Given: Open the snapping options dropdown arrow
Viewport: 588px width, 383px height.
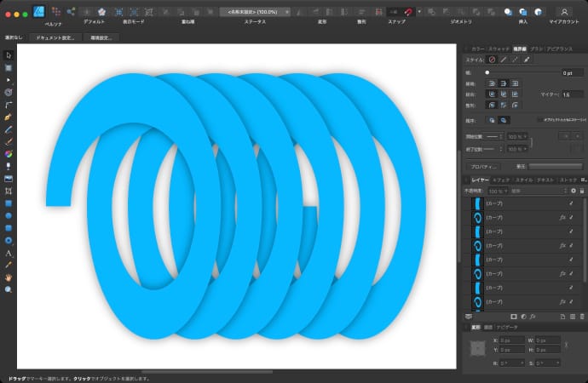Looking at the screenshot, I should [x=418, y=12].
